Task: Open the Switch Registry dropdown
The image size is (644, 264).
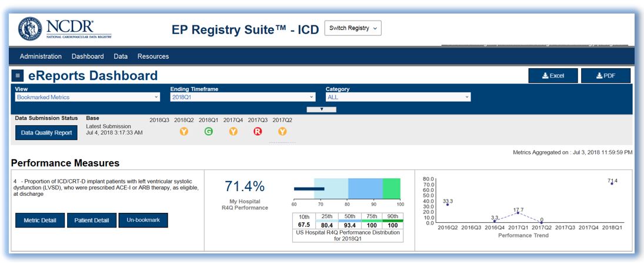Action: (353, 28)
